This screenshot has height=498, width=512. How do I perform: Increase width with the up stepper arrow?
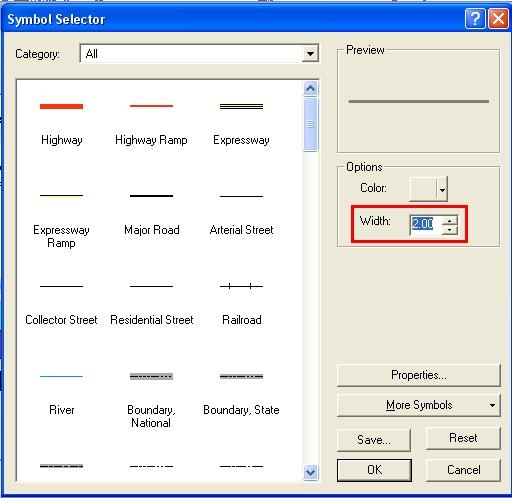click(x=450, y=220)
